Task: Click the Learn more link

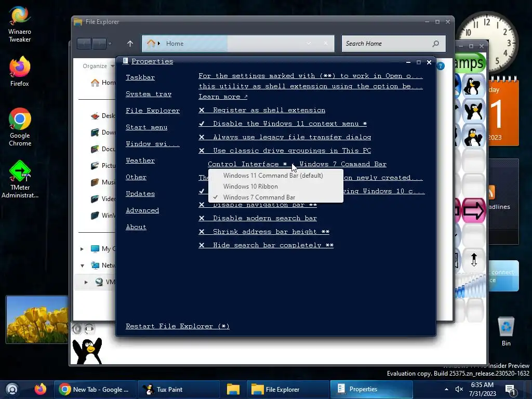Action: [223, 97]
